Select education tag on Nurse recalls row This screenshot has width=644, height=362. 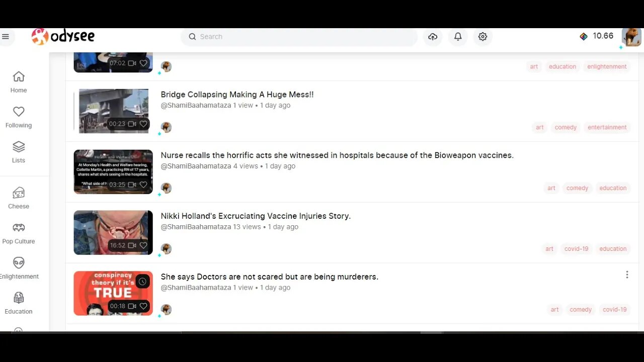613,188
